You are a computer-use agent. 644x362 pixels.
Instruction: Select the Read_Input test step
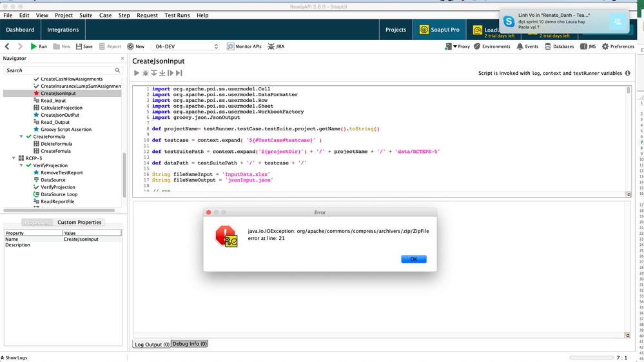click(x=53, y=101)
